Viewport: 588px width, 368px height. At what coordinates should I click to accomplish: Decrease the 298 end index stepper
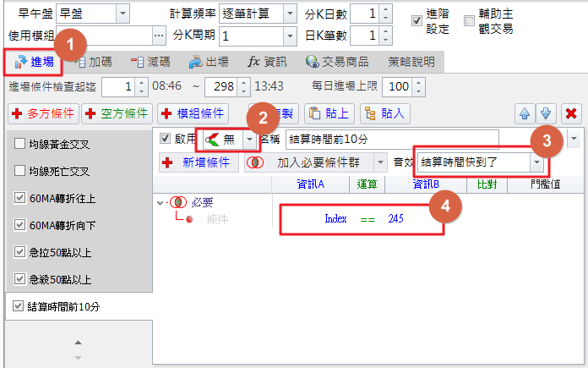[244, 91]
